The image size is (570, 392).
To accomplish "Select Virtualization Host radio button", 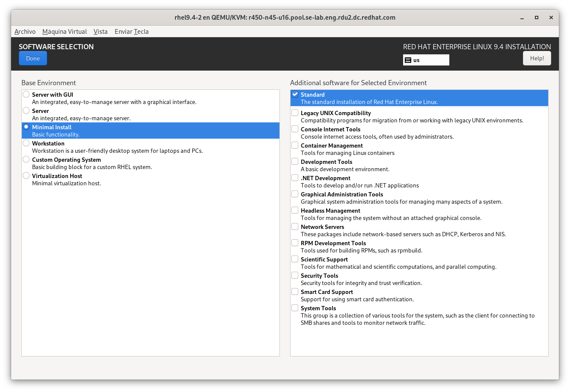I will coord(26,175).
